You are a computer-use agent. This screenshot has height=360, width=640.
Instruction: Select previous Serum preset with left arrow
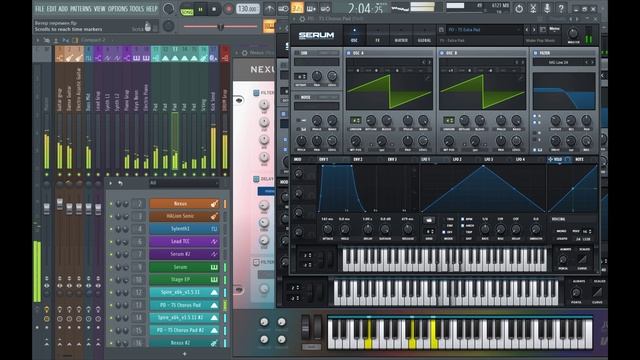pyautogui.click(x=527, y=30)
